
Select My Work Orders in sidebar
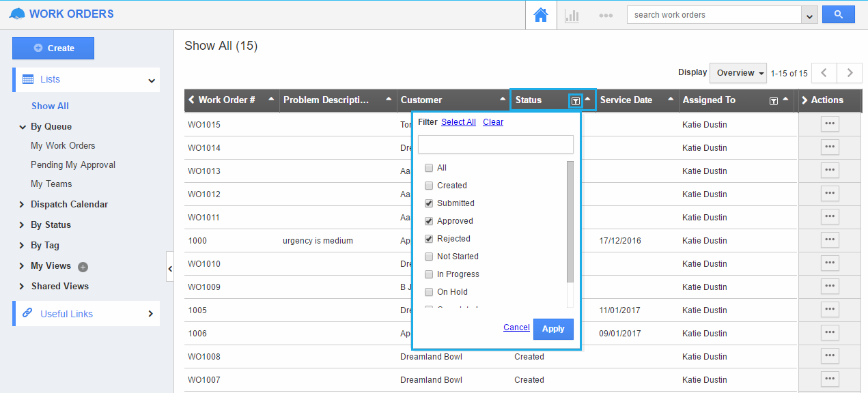coord(63,145)
